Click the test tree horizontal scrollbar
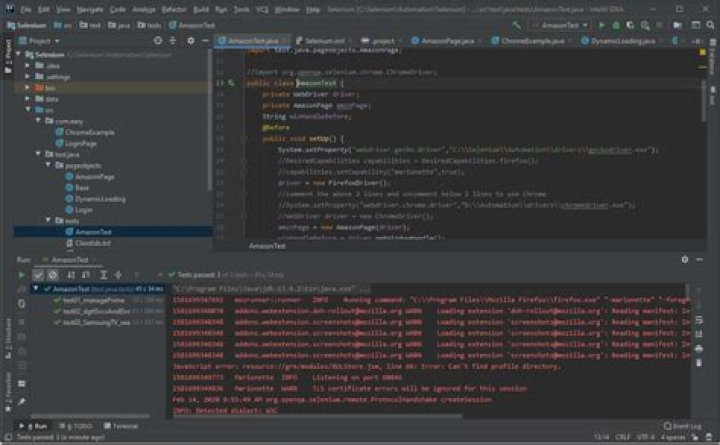The width and height of the screenshot is (720, 445). coord(90,417)
